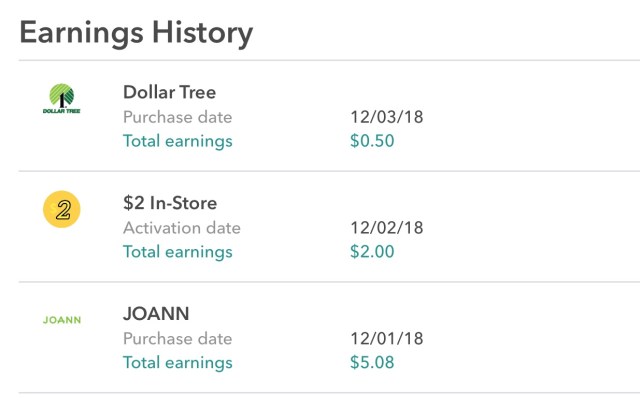Click the Activation date label
The width and height of the screenshot is (640, 408).
click(183, 228)
